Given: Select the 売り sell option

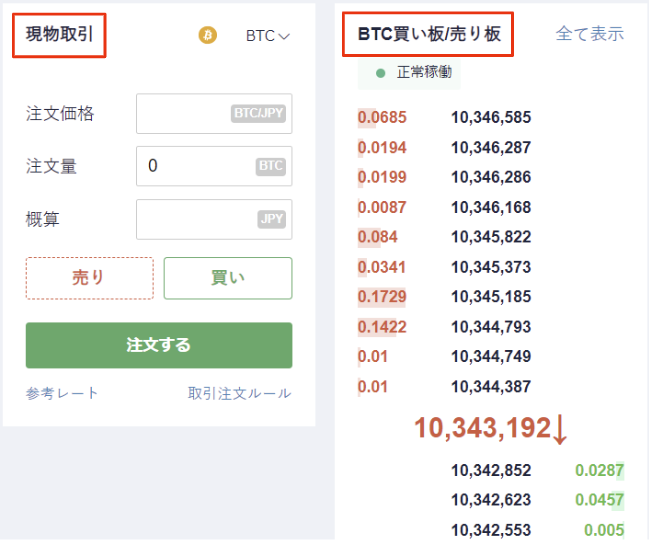Looking at the screenshot, I should [89, 278].
